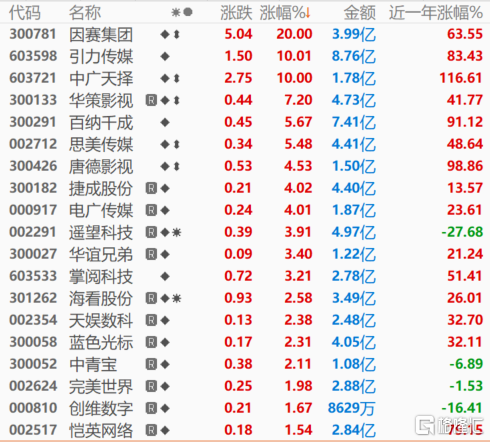Click the red sort arrow beside 涨幅%
The width and height of the screenshot is (490, 442).
tap(308, 13)
